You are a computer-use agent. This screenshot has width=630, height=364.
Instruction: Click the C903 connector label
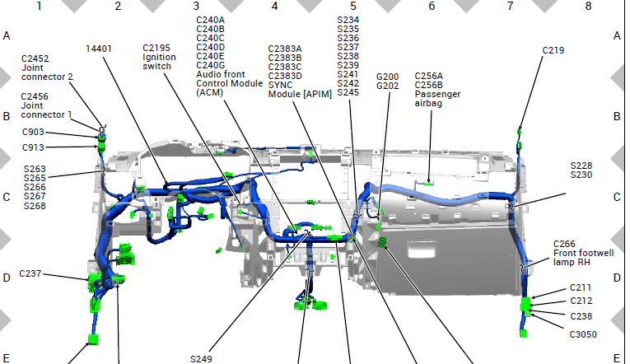pyautogui.click(x=33, y=133)
